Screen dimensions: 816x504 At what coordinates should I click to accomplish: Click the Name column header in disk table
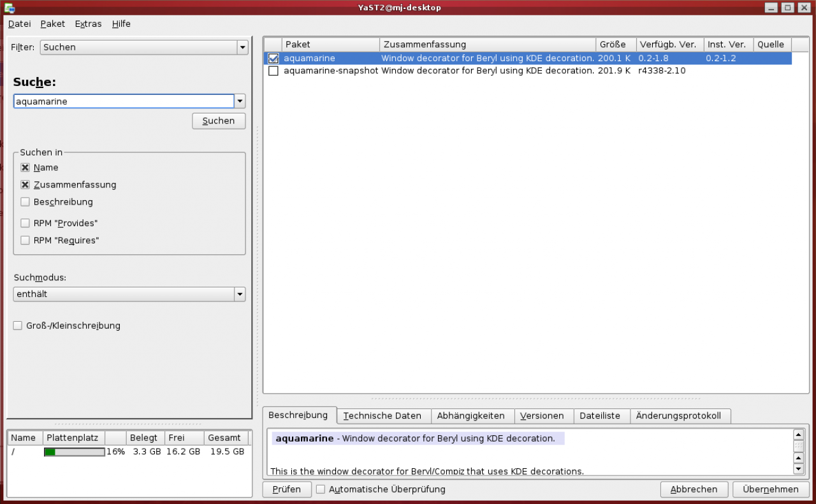point(25,438)
